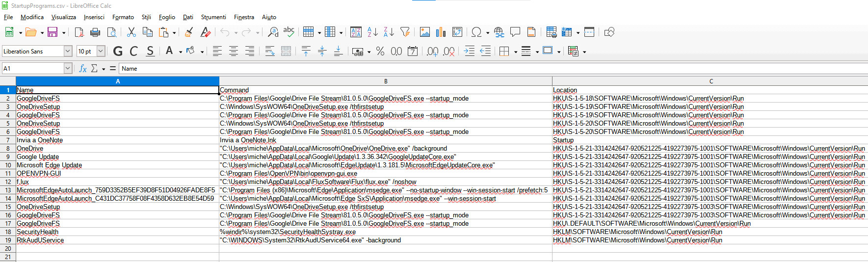Expand border style dropdown arrow

537,52
